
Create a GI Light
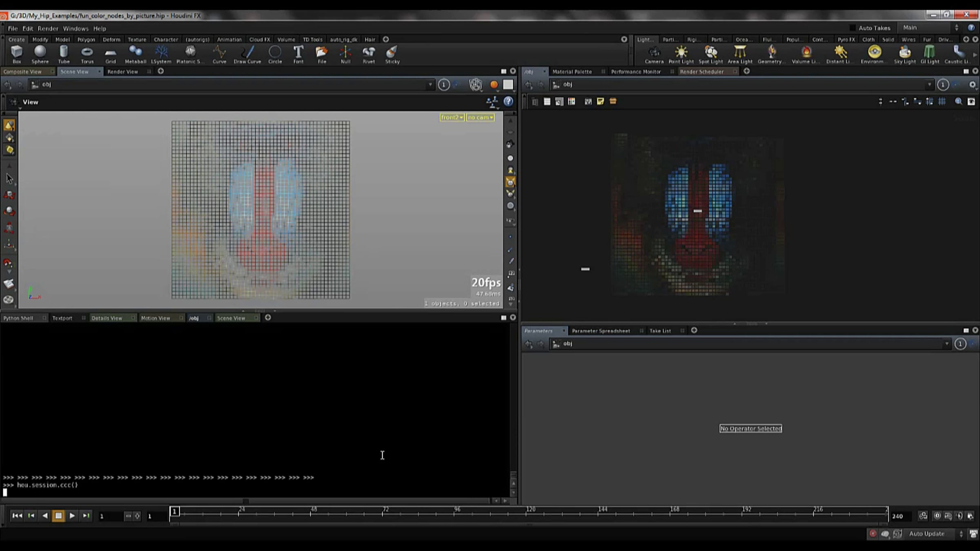pyautogui.click(x=930, y=54)
